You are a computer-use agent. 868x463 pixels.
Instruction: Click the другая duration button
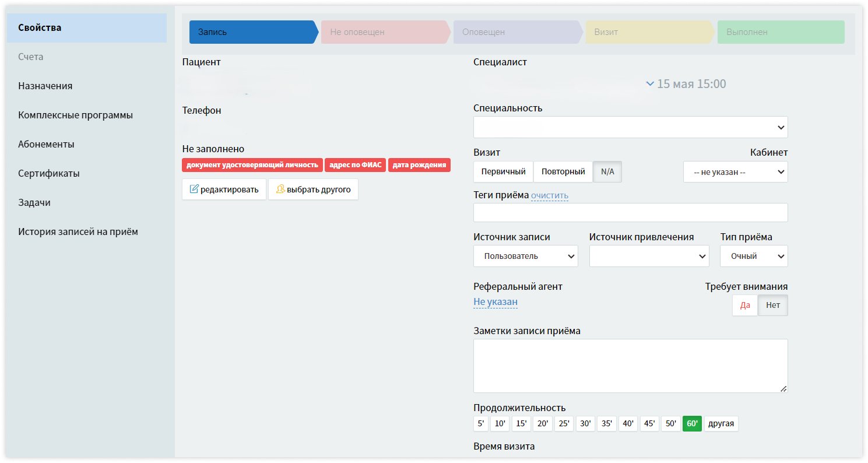[x=721, y=424]
